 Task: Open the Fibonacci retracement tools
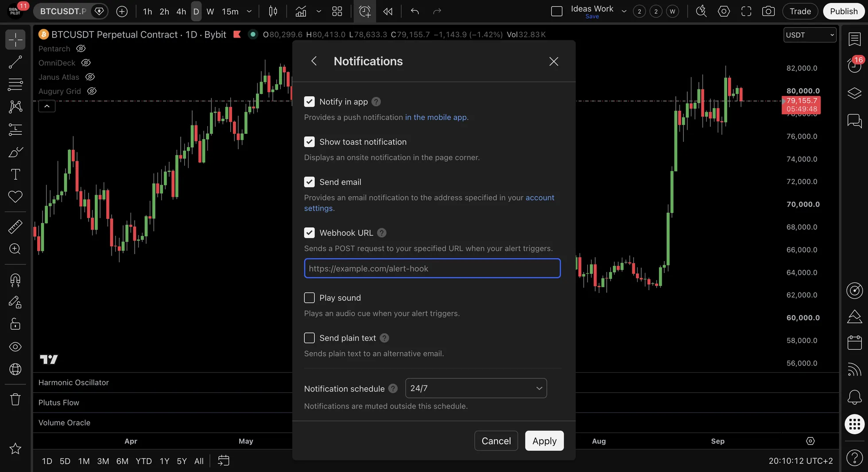[x=15, y=84]
